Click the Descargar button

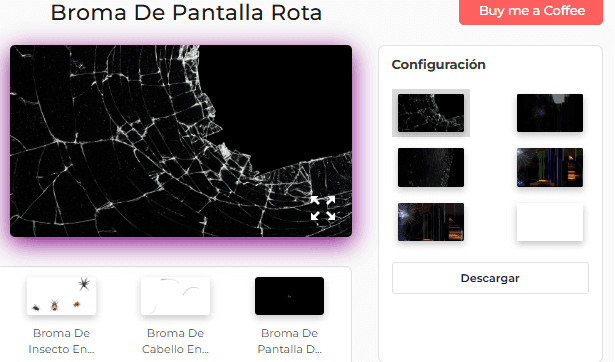pyautogui.click(x=490, y=278)
